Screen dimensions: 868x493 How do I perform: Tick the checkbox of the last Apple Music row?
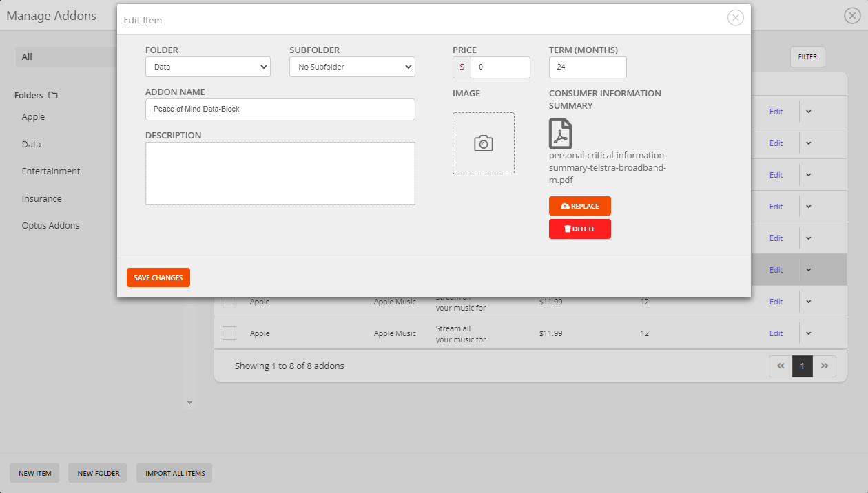click(229, 333)
